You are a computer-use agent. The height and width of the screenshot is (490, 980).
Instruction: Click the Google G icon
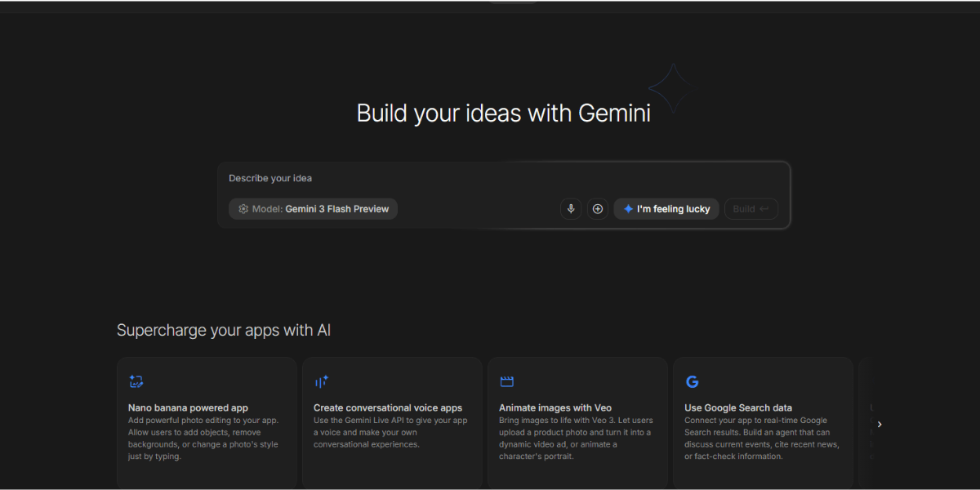pyautogui.click(x=692, y=381)
